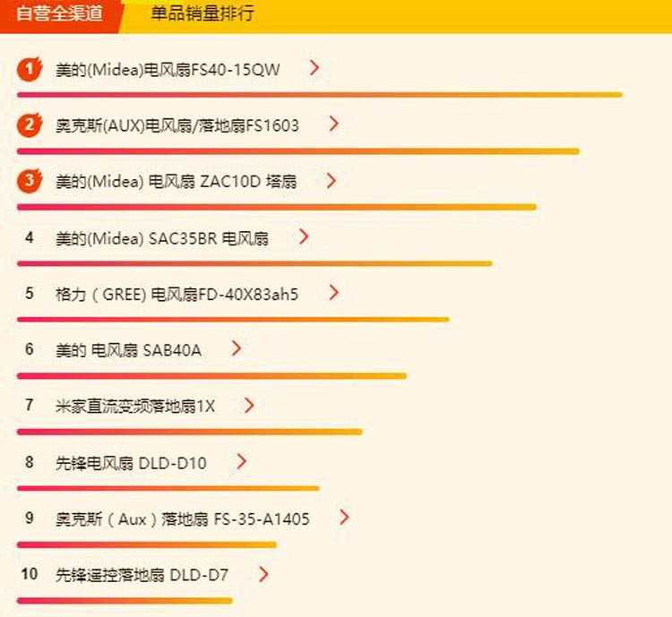672x617 pixels.
Task: Click chevron after 奥克斯 FS-35-A1405
Action: [x=344, y=518]
